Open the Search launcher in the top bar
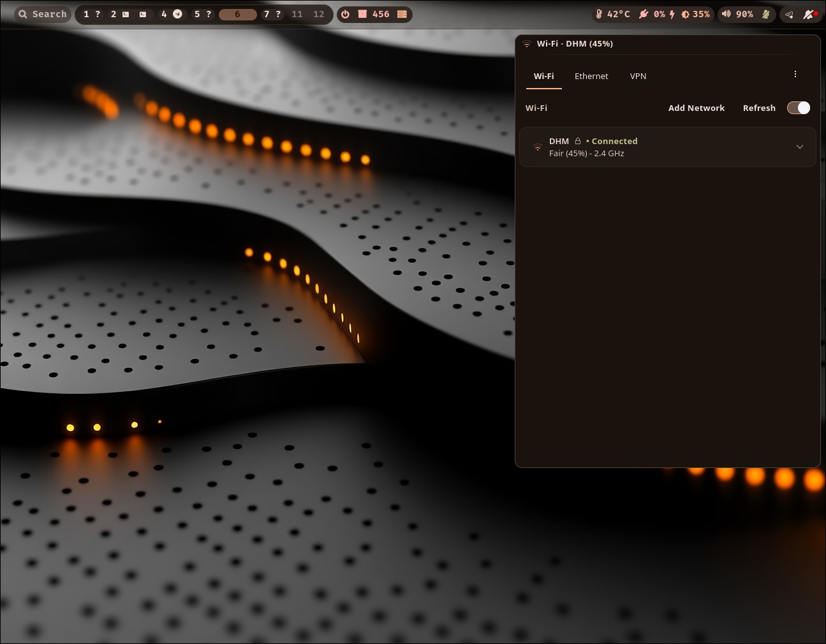826x644 pixels. (x=42, y=14)
